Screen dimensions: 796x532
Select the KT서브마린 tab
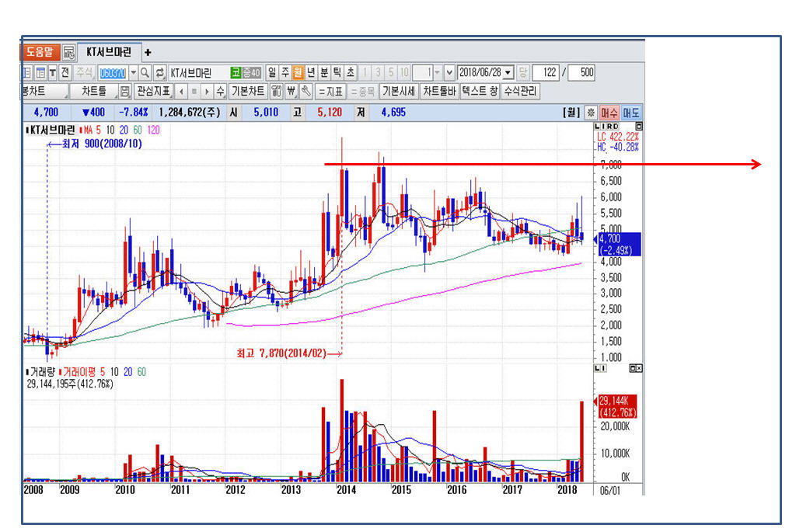(109, 52)
